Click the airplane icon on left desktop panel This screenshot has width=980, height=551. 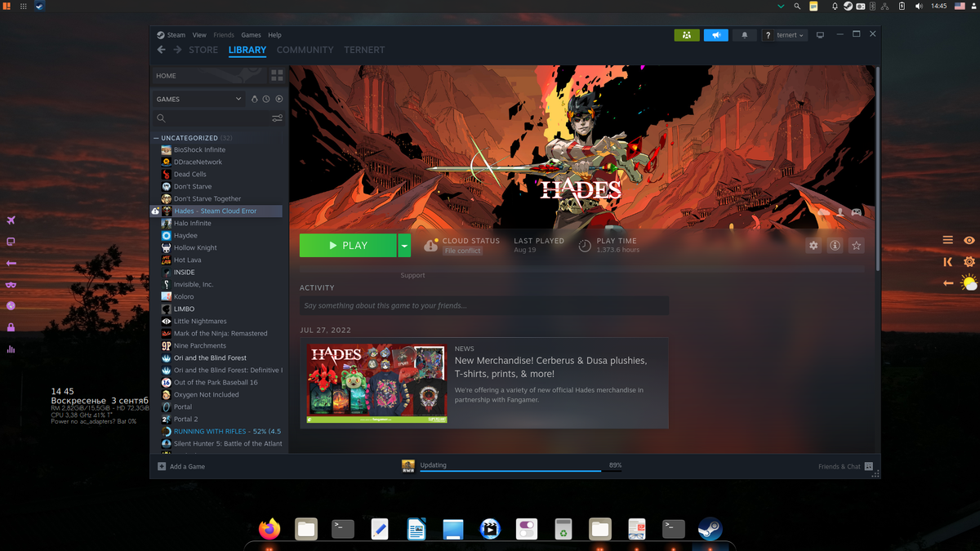tap(11, 220)
